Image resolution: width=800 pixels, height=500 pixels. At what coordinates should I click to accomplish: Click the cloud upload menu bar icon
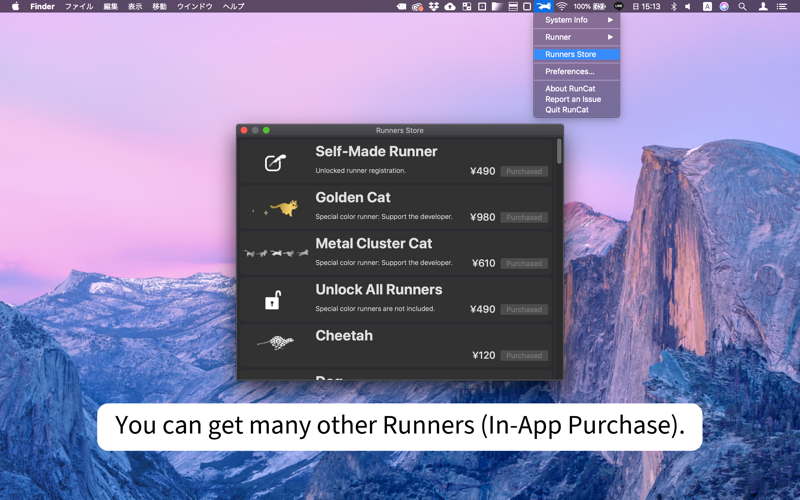point(450,6)
